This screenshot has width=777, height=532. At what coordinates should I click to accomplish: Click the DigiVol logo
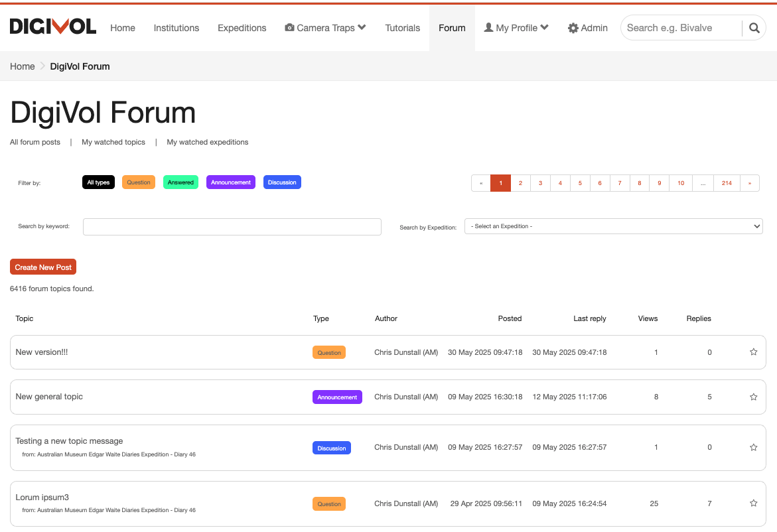tap(52, 27)
